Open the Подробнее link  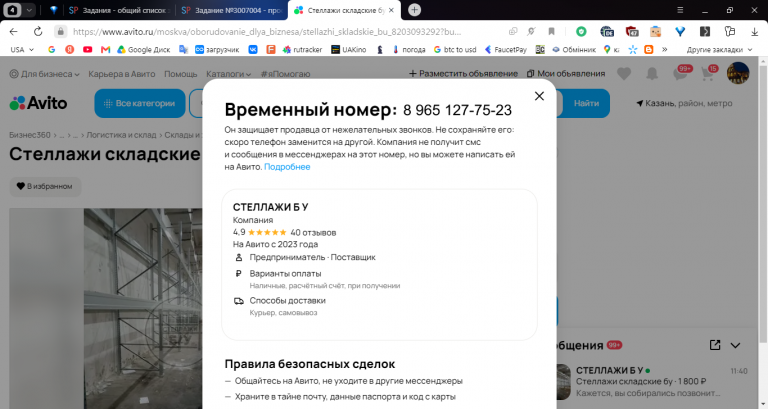pyautogui.click(x=287, y=167)
